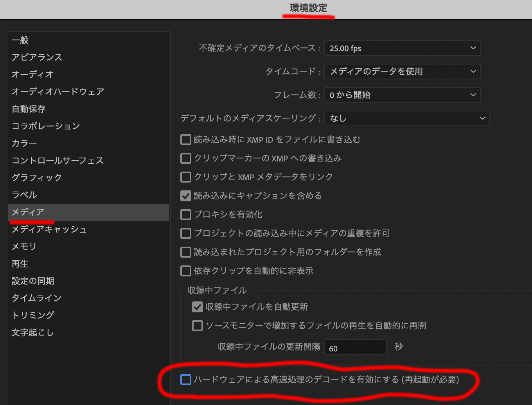The image size is (532, 405).
Task: Enable 読み込み時に XMP ID をファイルに書き込む
Action: coord(185,139)
